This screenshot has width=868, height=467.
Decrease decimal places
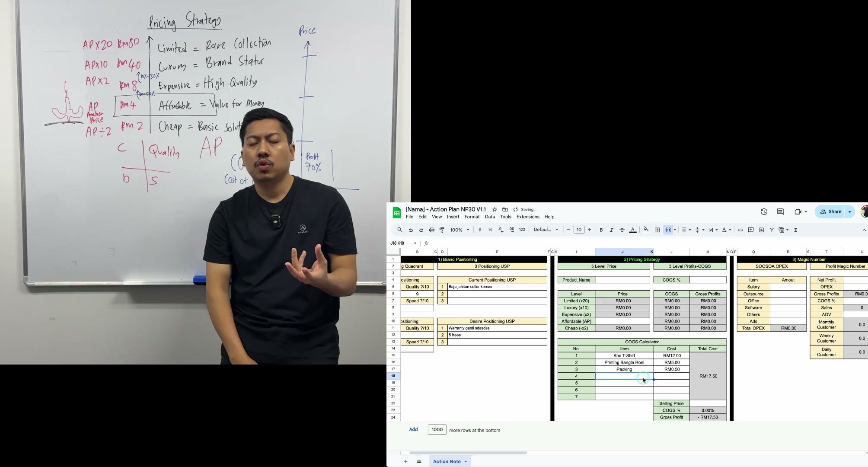(501, 230)
